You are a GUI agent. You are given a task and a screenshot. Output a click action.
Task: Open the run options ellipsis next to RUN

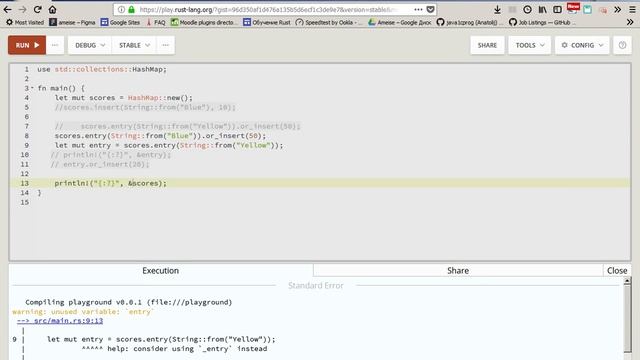(55, 45)
